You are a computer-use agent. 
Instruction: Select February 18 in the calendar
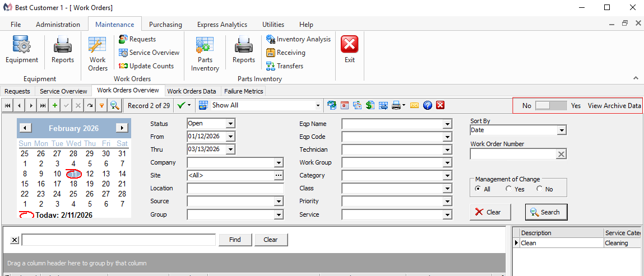click(73, 184)
